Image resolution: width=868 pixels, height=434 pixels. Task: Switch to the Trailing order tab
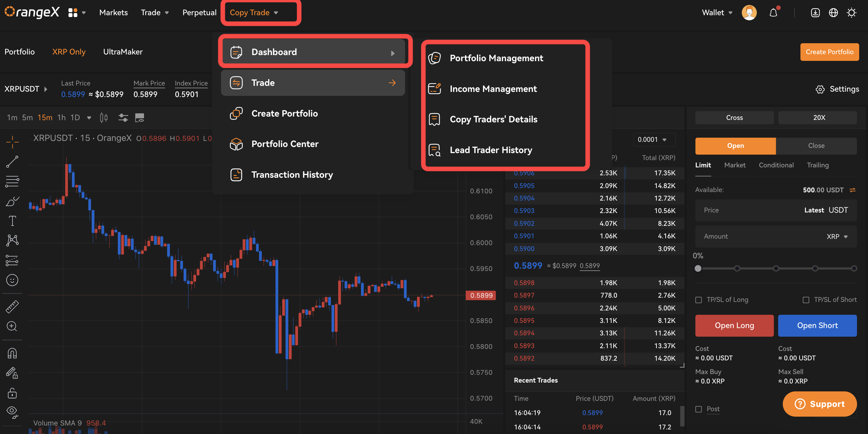817,165
